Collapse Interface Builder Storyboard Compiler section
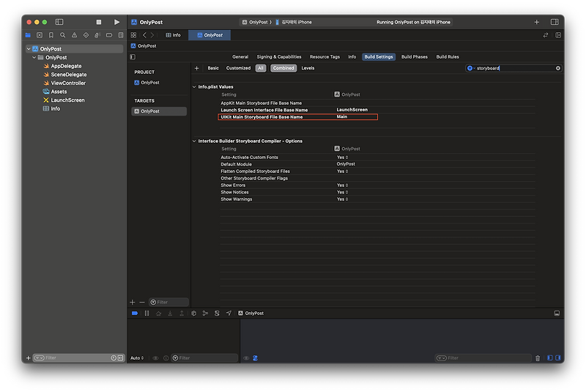The image size is (586, 392). coord(193,141)
